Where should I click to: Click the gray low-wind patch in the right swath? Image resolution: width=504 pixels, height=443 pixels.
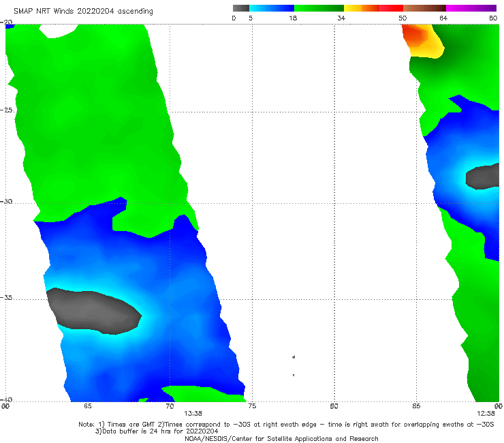483,177
